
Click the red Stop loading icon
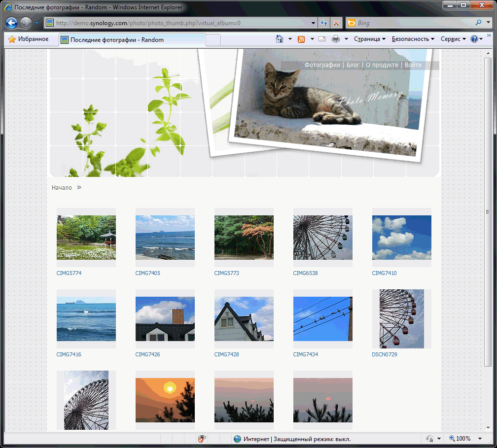pyautogui.click(x=336, y=23)
